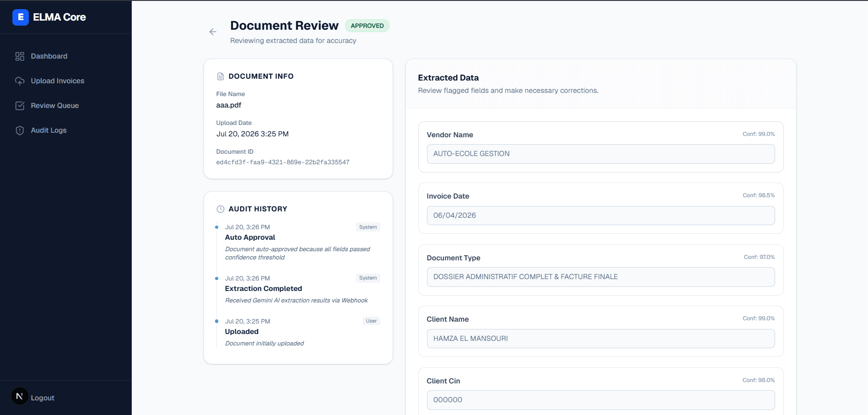The width and height of the screenshot is (868, 415).
Task: Select the upload date Jul 20, 2026 3:25 PM
Action: click(x=253, y=134)
